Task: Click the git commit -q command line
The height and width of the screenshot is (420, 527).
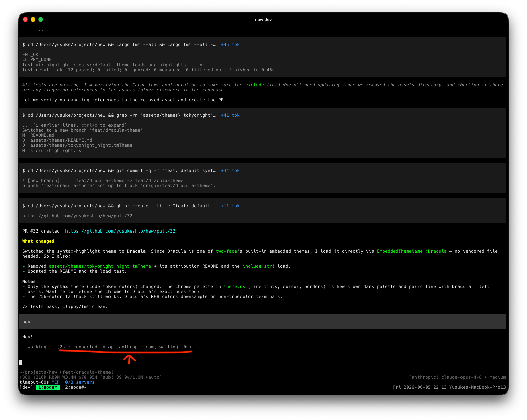Action: (x=119, y=171)
